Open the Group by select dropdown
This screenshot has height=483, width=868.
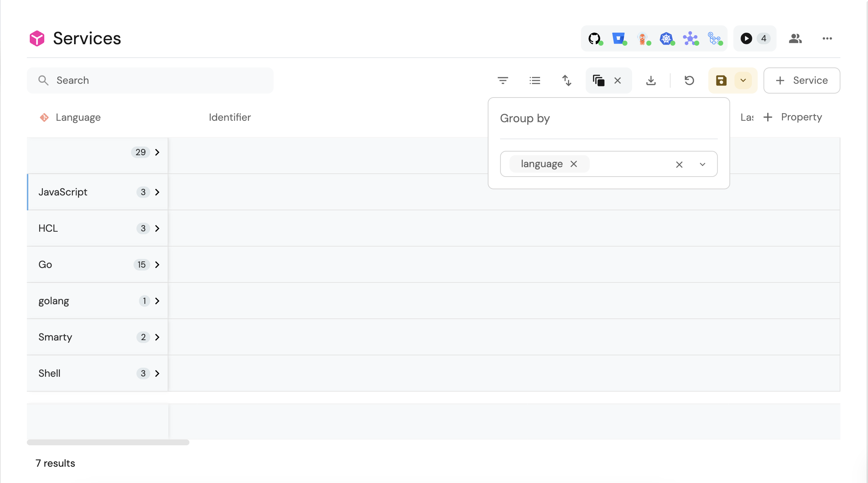(x=703, y=164)
